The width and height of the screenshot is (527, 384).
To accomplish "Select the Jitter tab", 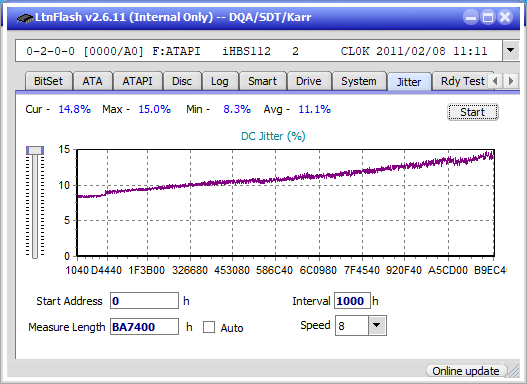I will pos(409,82).
